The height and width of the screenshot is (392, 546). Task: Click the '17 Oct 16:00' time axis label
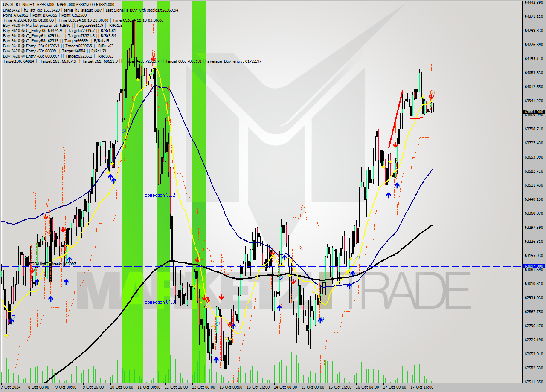[421, 387]
